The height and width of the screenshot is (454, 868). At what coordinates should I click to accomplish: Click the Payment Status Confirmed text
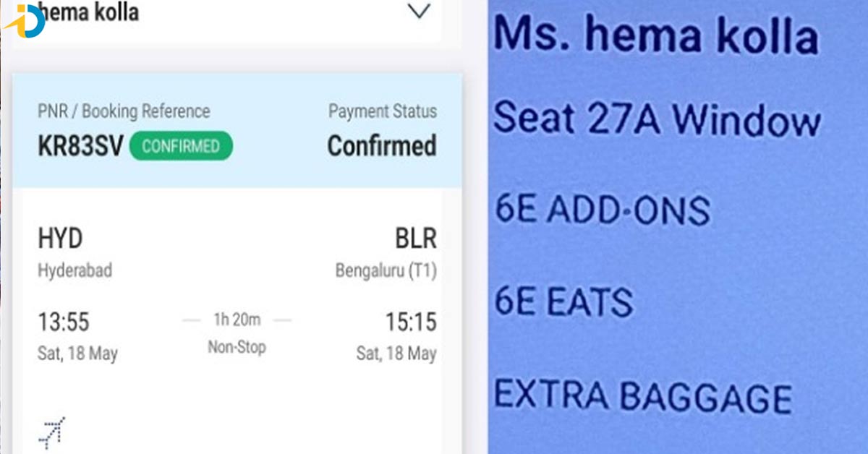tap(382, 145)
